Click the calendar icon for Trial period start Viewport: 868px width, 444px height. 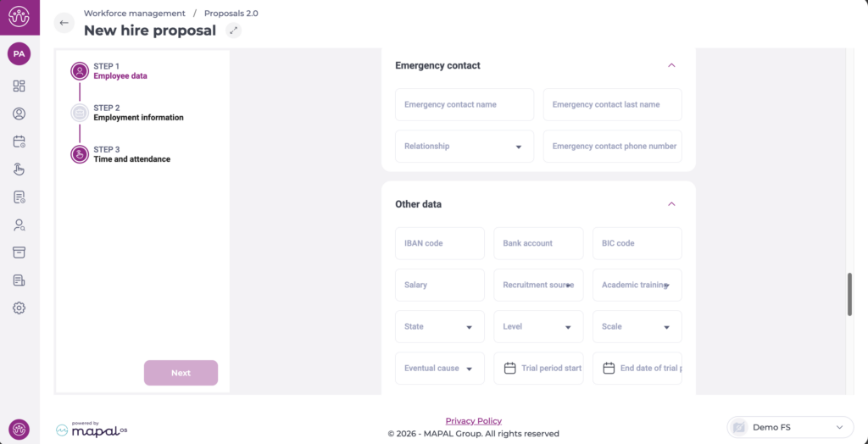tap(510, 369)
